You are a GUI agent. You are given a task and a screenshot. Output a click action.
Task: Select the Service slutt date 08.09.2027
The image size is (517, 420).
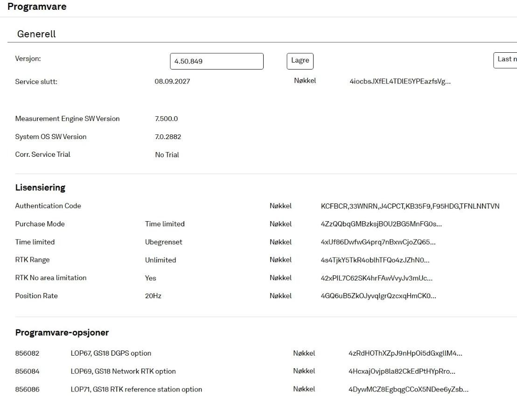point(172,81)
